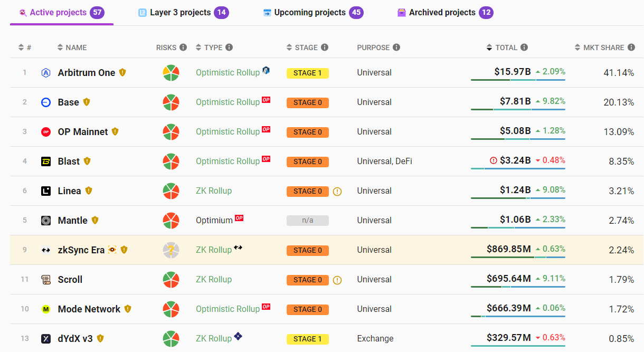
Task: Click the Base logo icon
Action: [46, 102]
